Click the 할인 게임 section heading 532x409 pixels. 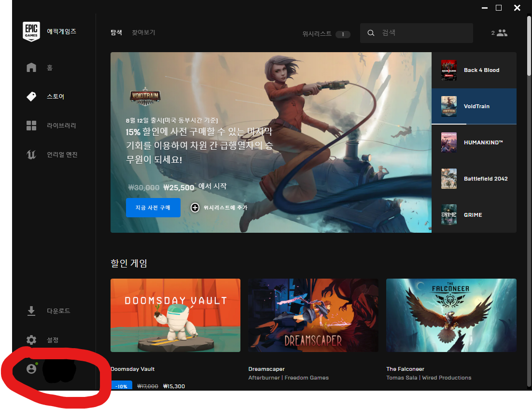(x=128, y=263)
